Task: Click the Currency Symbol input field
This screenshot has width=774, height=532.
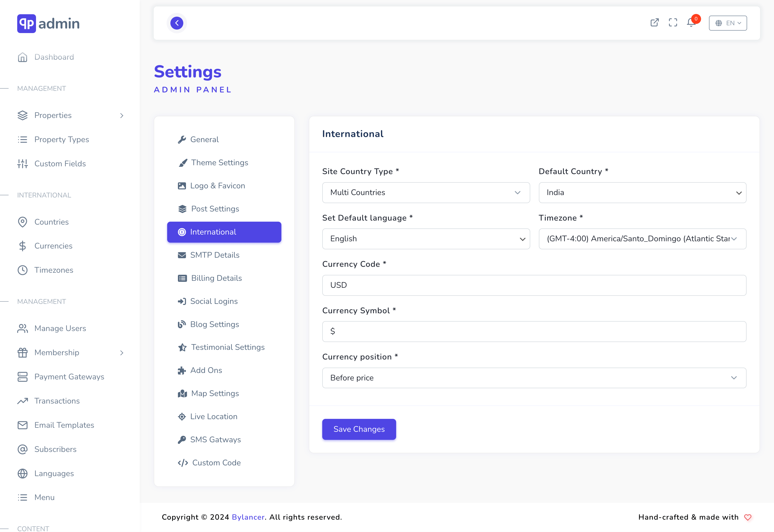Action: coord(534,331)
